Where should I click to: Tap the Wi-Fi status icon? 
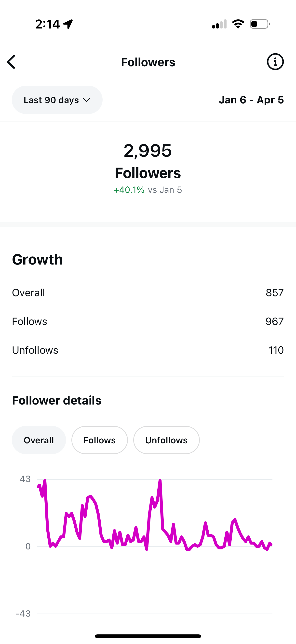[238, 24]
